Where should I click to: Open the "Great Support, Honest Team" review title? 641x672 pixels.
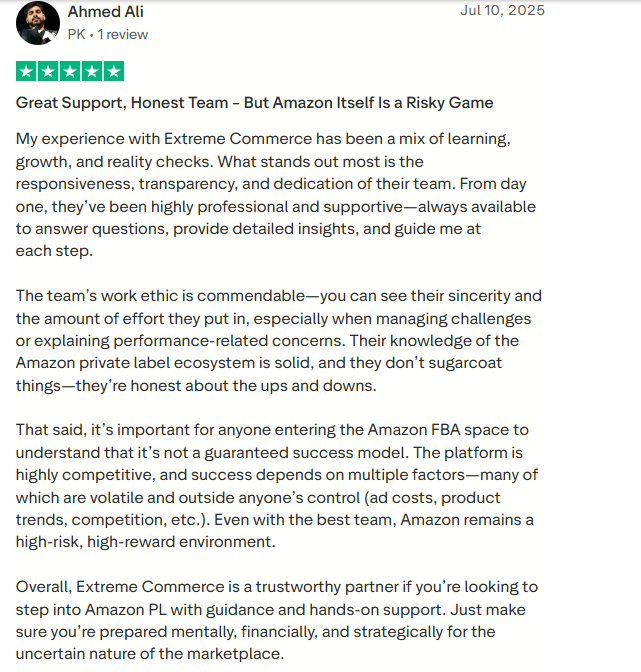(254, 103)
